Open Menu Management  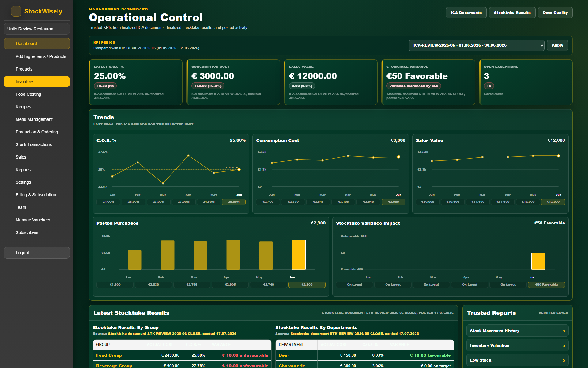(x=37, y=119)
